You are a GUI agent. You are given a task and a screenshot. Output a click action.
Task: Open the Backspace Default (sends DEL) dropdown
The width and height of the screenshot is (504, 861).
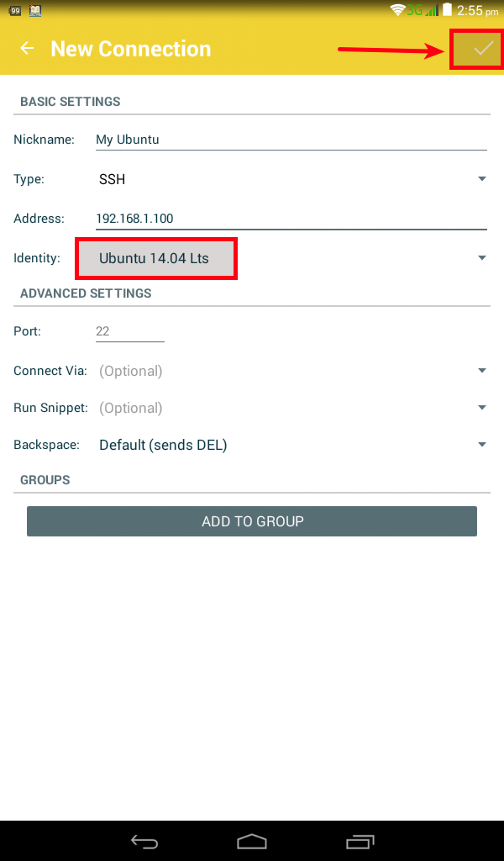pos(291,444)
